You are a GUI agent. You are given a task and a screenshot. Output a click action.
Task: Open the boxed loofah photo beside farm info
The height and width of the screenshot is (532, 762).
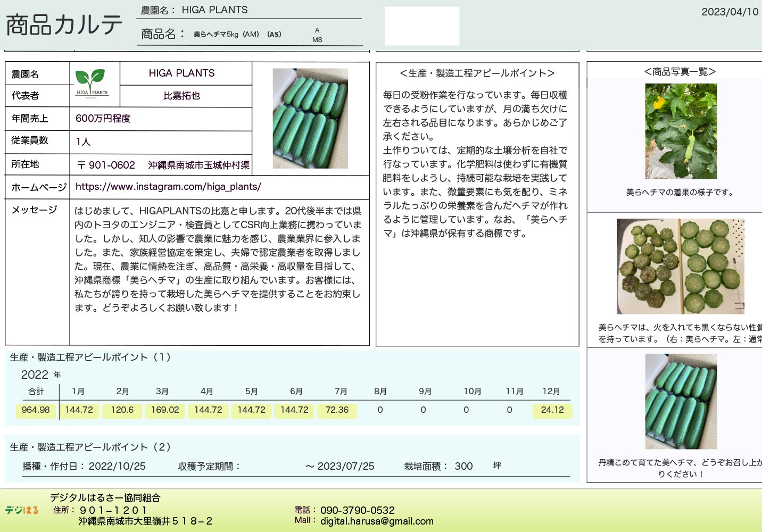[x=310, y=118]
